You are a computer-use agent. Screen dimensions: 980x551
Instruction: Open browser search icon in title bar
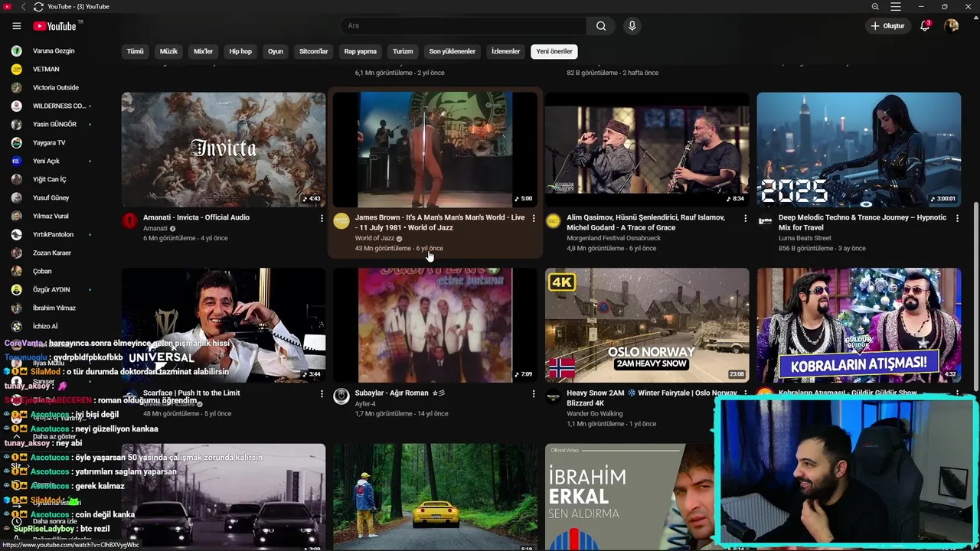click(875, 7)
